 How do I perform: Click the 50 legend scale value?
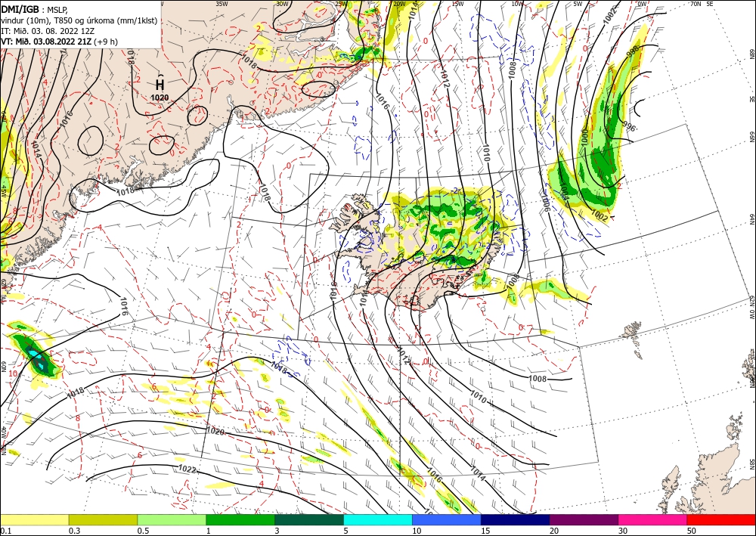pos(692,531)
